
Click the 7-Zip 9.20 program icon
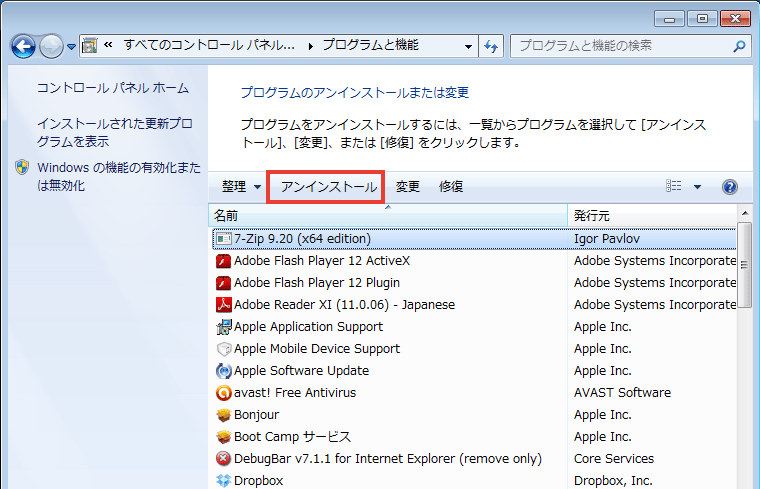[223, 239]
